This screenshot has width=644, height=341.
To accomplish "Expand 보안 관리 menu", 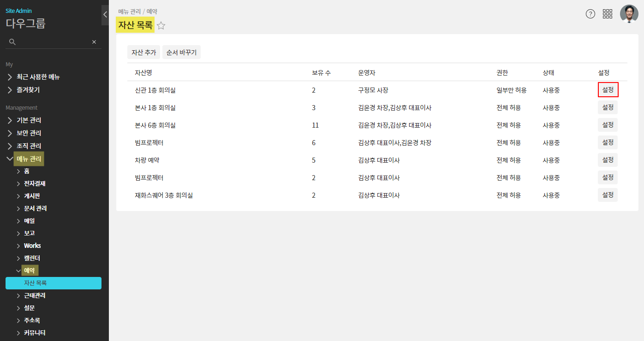I will tap(29, 133).
